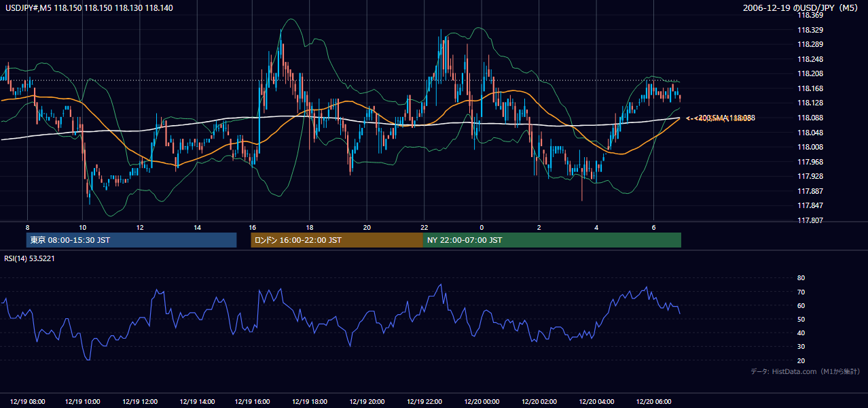Click price axis value 118.208
The image size is (868, 408).
point(810,73)
